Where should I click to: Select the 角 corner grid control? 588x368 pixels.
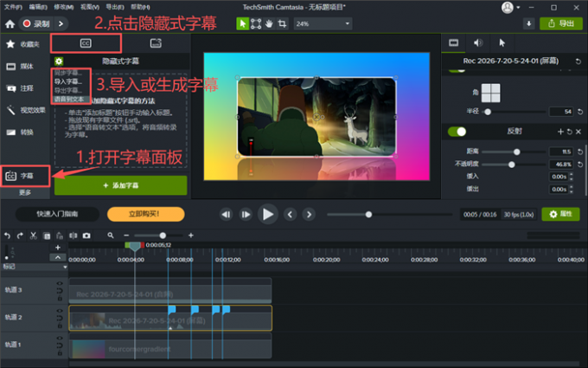click(490, 93)
